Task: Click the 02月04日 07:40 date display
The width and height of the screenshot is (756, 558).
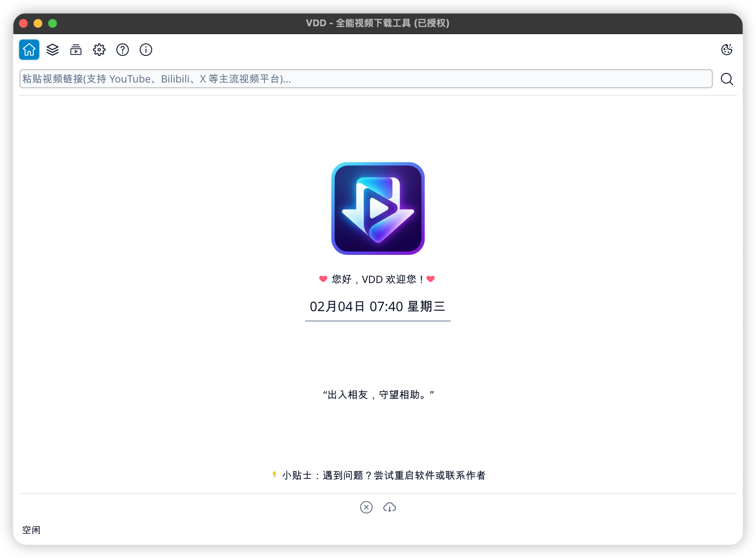Action: point(378,306)
